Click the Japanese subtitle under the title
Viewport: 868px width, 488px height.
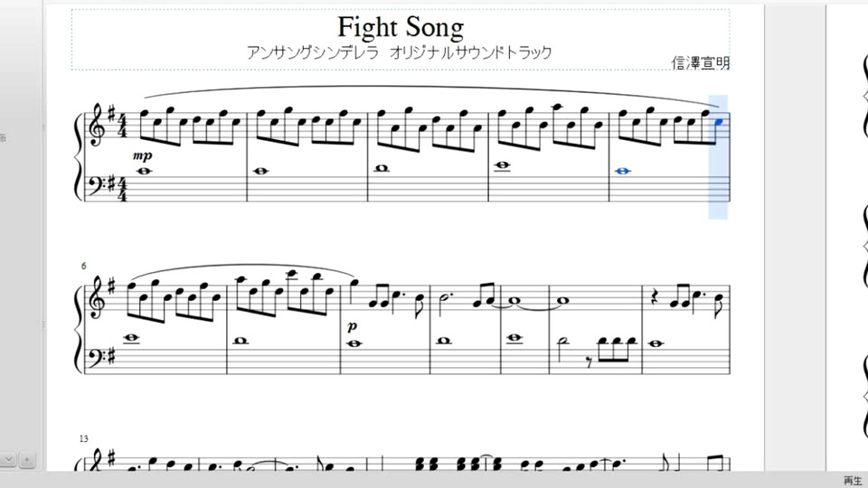(x=399, y=53)
